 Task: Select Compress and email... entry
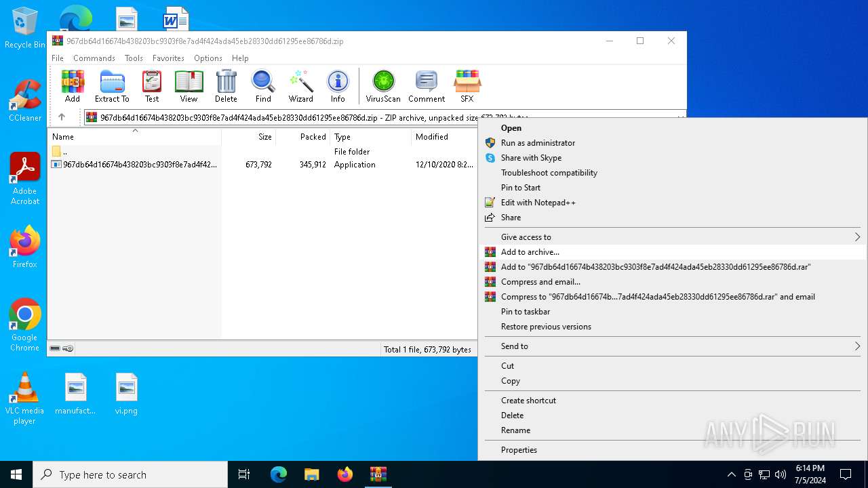click(673, 281)
